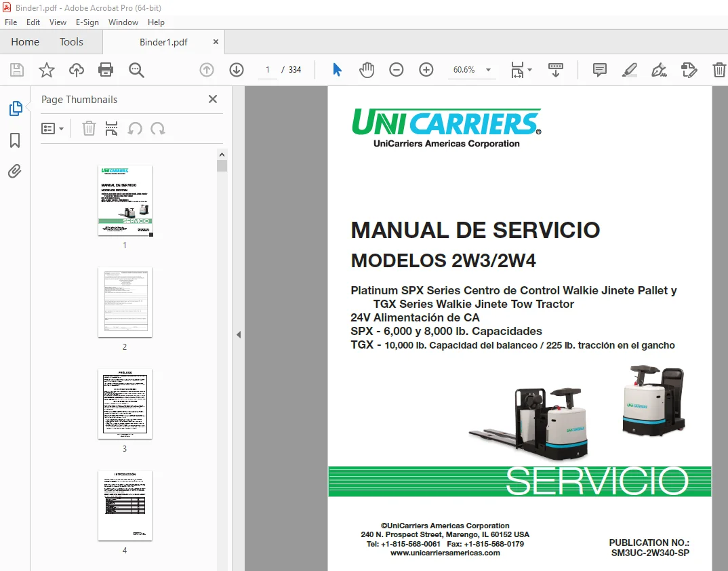Viewport: 728px width, 571px height.
Task: Select the page 2 thumbnail
Action: click(x=125, y=302)
